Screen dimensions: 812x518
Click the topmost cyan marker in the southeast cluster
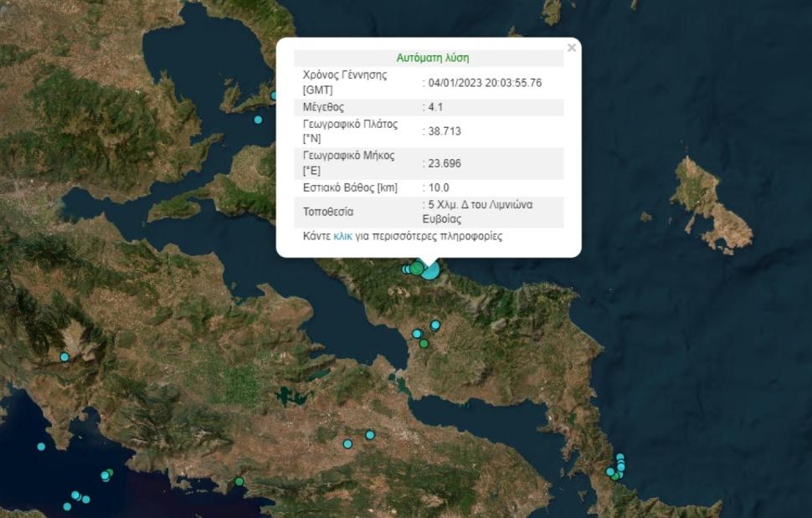click(620, 457)
